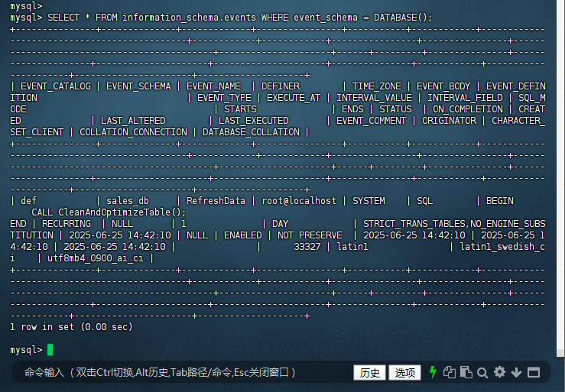
Task: Click the sales_db schema value
Action: 128,201
